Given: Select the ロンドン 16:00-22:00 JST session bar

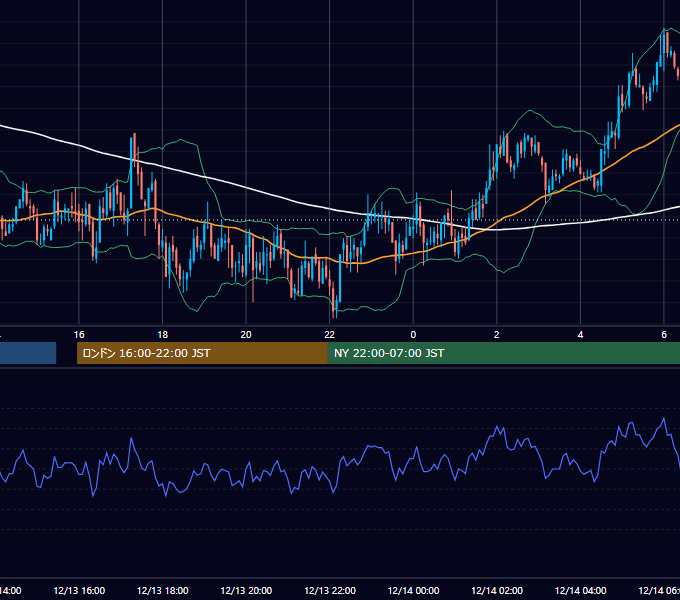Looking at the screenshot, I should click(x=202, y=353).
